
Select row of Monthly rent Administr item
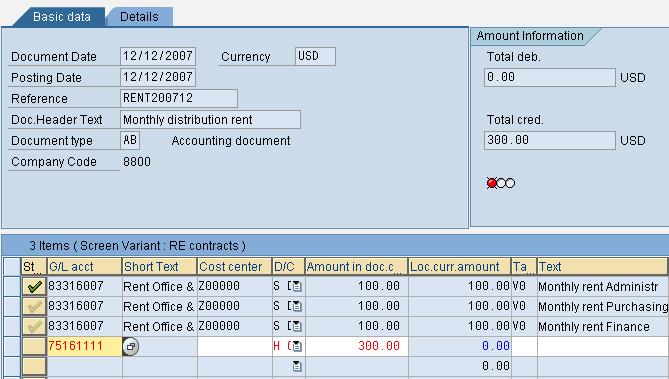coord(12,286)
